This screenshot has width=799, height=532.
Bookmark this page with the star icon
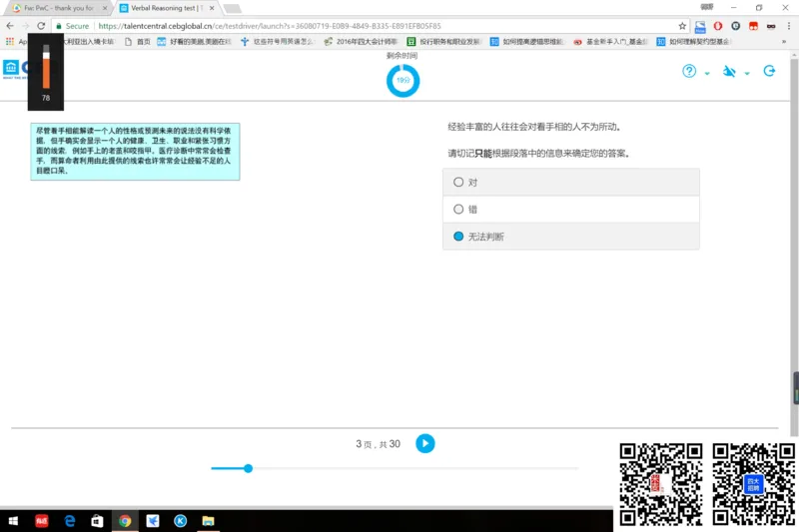click(x=682, y=26)
